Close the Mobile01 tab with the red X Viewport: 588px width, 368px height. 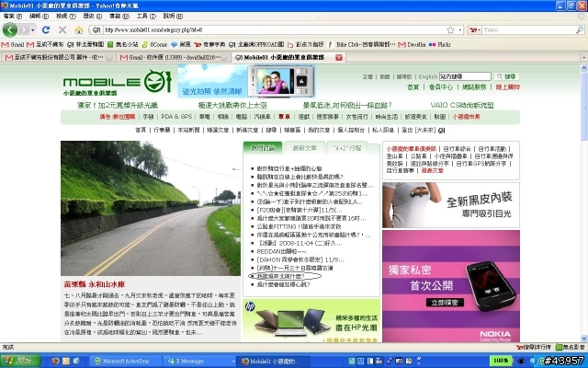coord(339,57)
